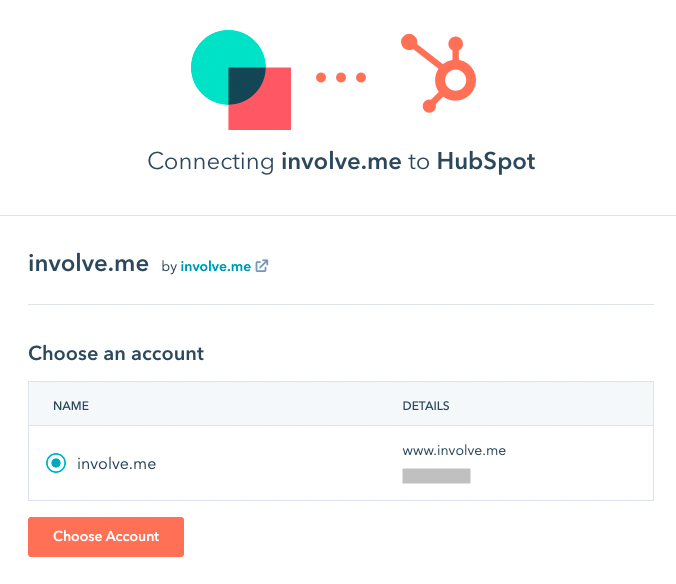Screen dimensions: 676x584
Task: Click the DETAILS column header
Action: point(425,406)
